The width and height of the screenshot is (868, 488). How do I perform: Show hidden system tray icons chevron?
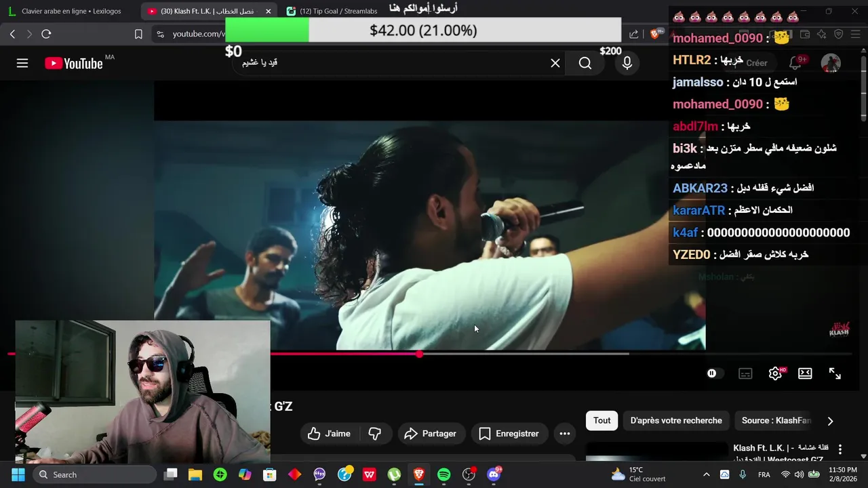point(706,474)
